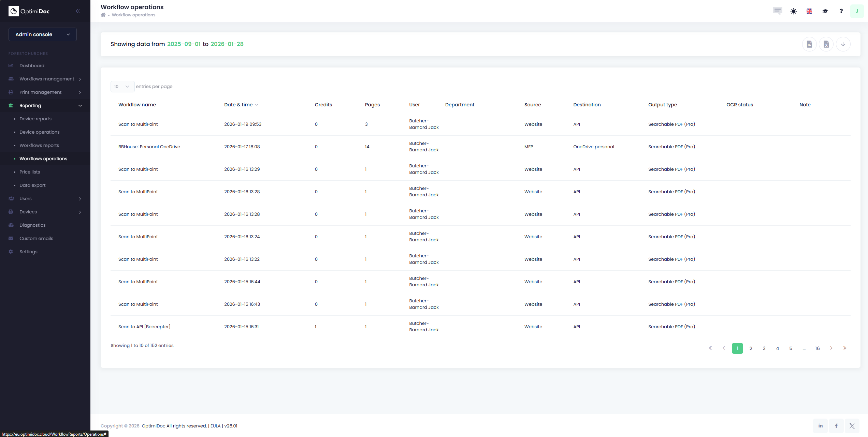The width and height of the screenshot is (868, 437).
Task: Open the chat messages icon
Action: (x=778, y=11)
